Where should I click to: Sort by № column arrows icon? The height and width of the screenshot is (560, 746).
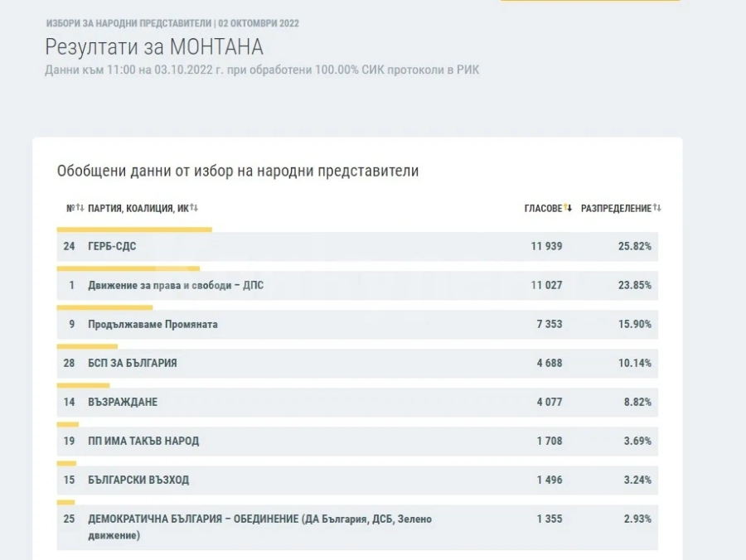80,208
